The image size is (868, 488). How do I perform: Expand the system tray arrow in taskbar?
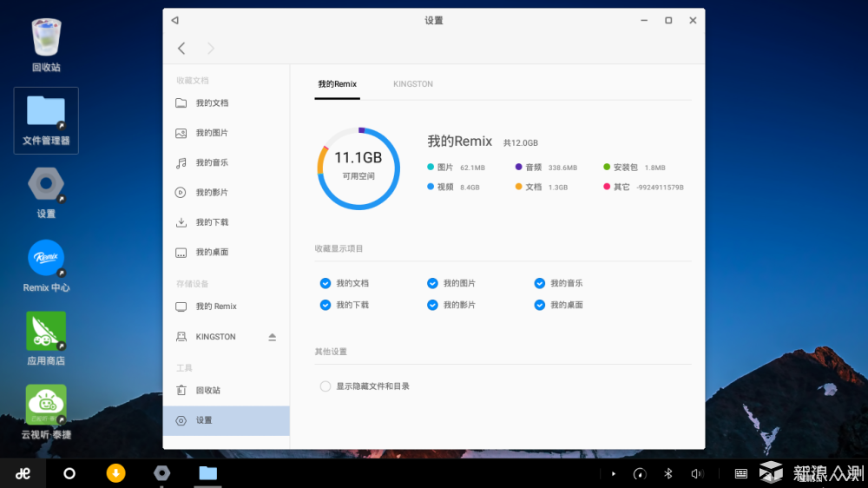(614, 473)
